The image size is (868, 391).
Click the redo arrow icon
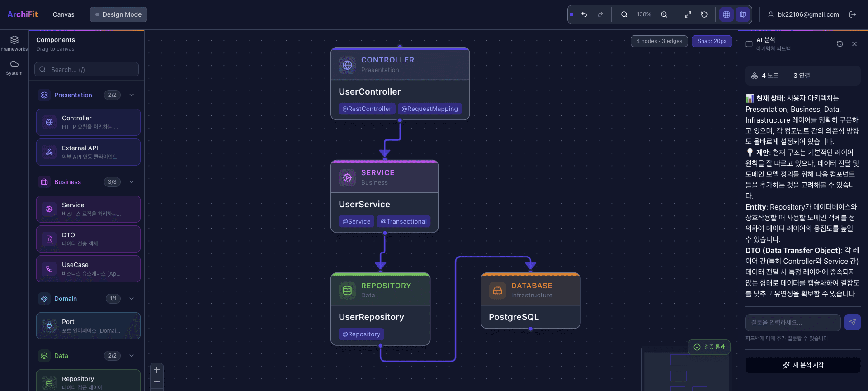point(600,14)
